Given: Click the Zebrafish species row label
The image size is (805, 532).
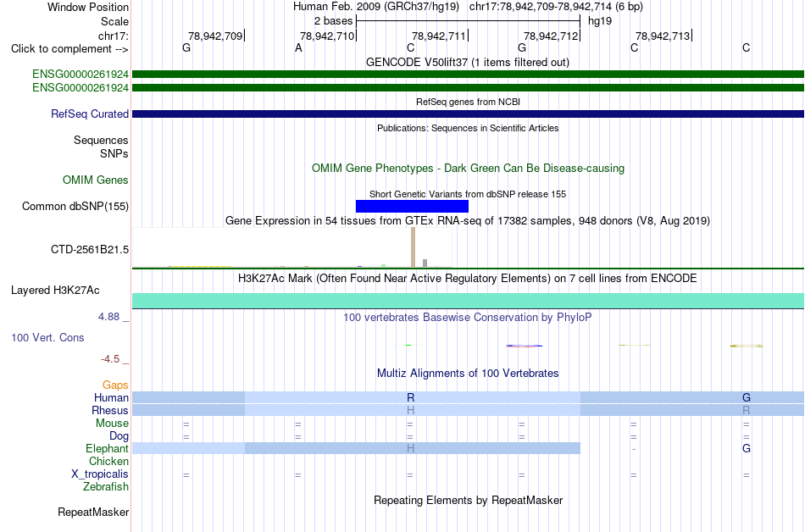Looking at the screenshot, I should tap(106, 486).
